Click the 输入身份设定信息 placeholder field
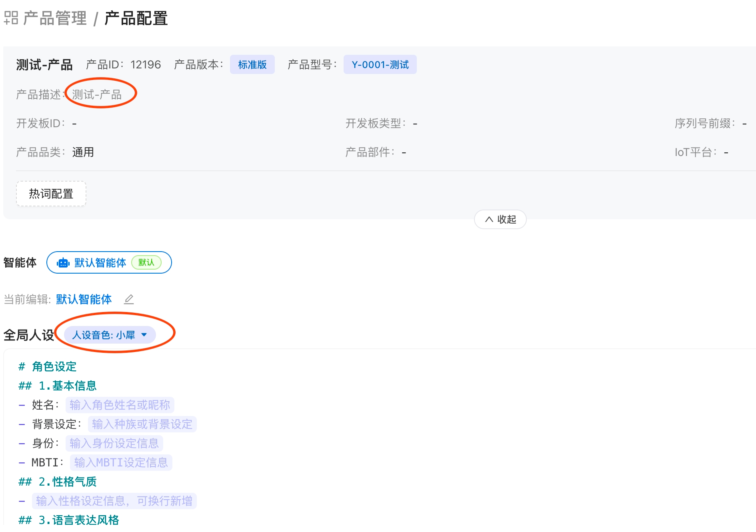 tap(114, 443)
